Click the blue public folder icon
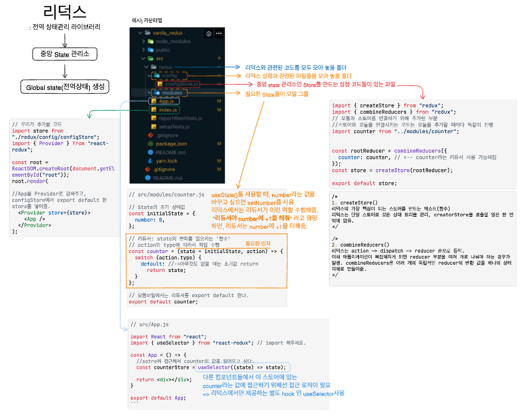Viewport: 527px width, 420px height. pyautogui.click(x=151, y=50)
